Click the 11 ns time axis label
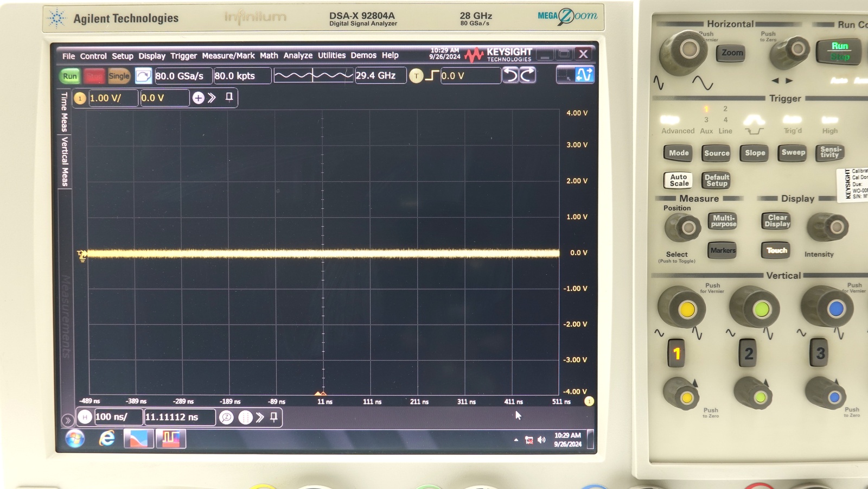 point(324,402)
